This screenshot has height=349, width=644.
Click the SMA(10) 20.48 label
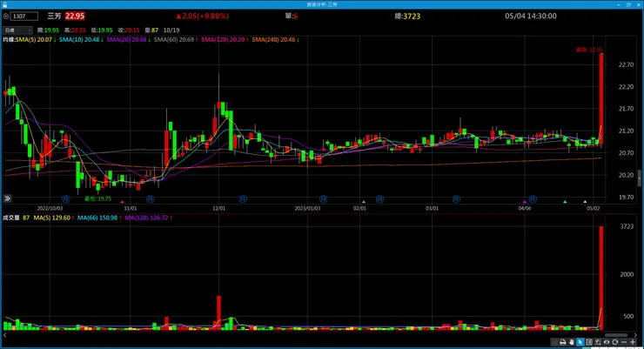tap(80, 40)
